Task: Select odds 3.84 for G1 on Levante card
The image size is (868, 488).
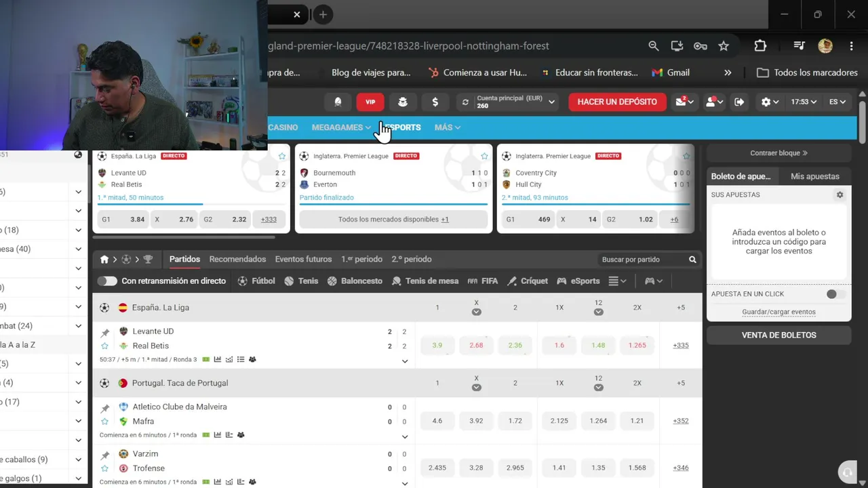Action: (124, 219)
